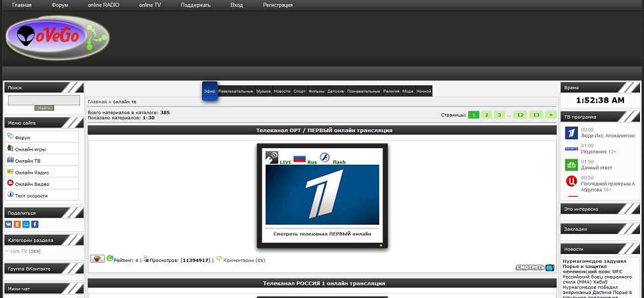Screen dimensions: 644x298
Task: Share via Moi Mir smiley icon
Action: coord(26,224)
